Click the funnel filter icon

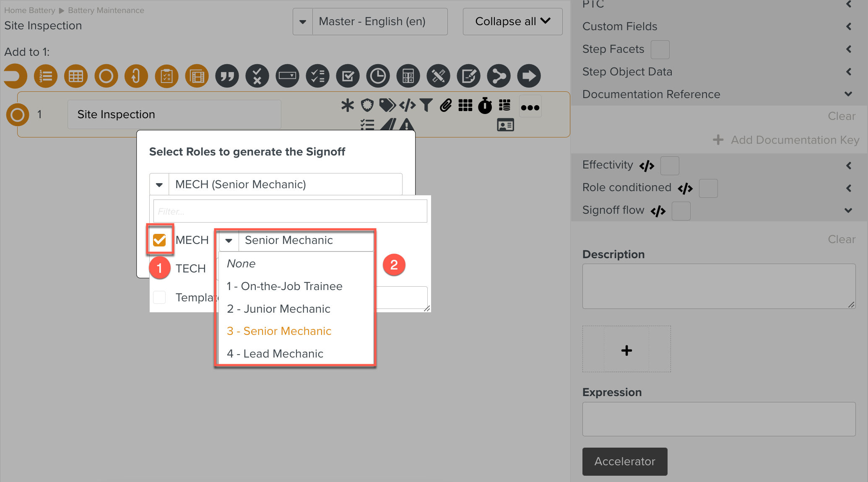[426, 105]
